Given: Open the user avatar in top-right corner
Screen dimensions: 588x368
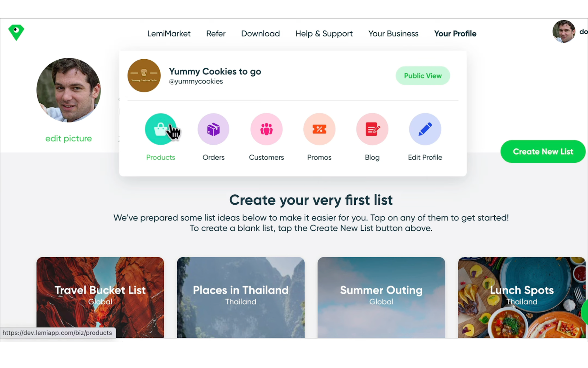Looking at the screenshot, I should click(x=564, y=31).
